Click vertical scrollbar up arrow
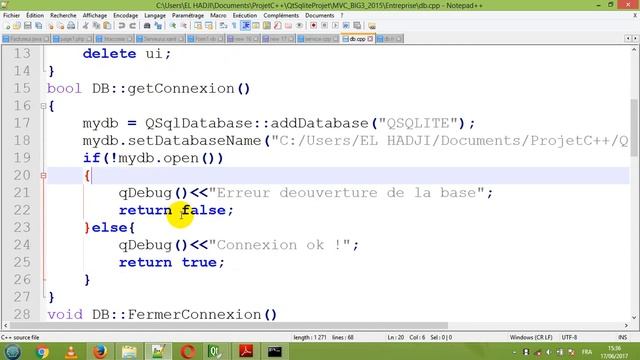Screen dimensions: 640x360 pyautogui.click(x=634, y=50)
